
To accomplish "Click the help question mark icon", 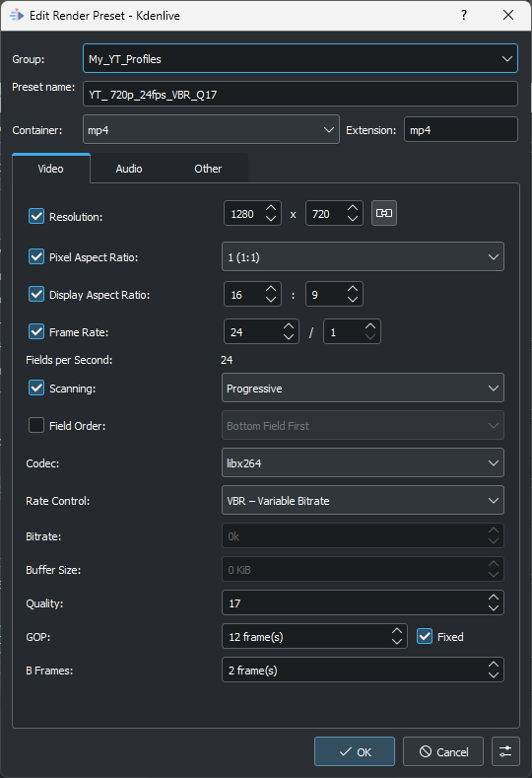I will pos(464,15).
